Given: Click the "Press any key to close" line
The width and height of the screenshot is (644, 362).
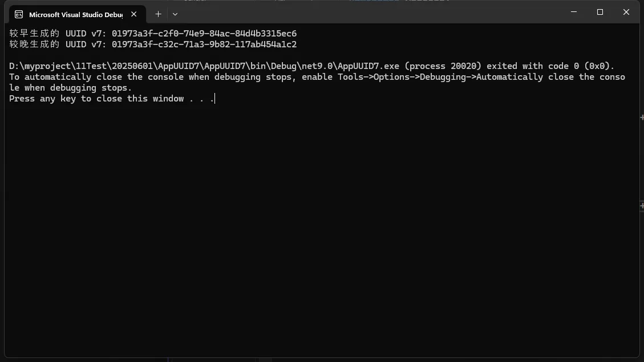Looking at the screenshot, I should pos(111,99).
